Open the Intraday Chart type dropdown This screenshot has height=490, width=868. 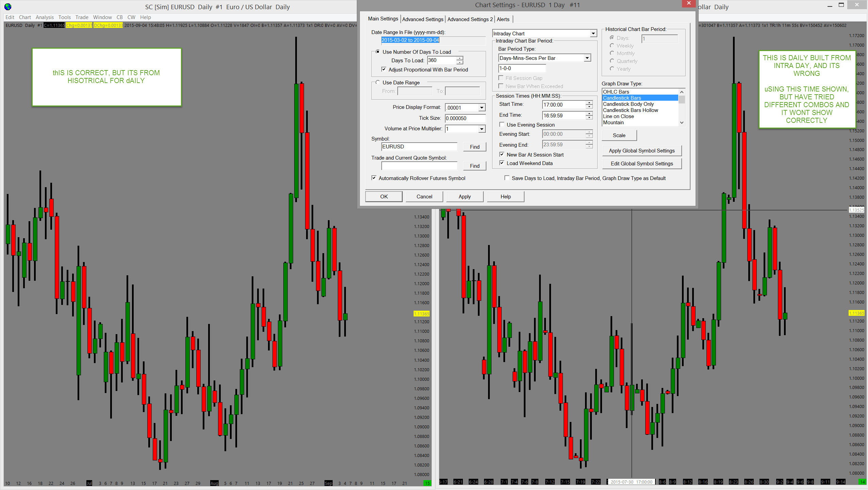(x=593, y=33)
